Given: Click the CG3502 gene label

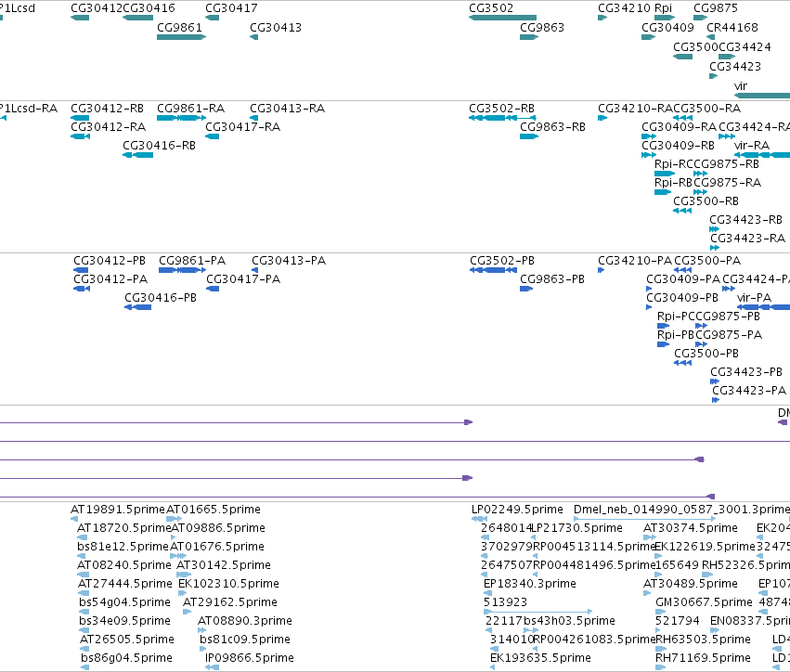Looking at the screenshot, I should [491, 8].
